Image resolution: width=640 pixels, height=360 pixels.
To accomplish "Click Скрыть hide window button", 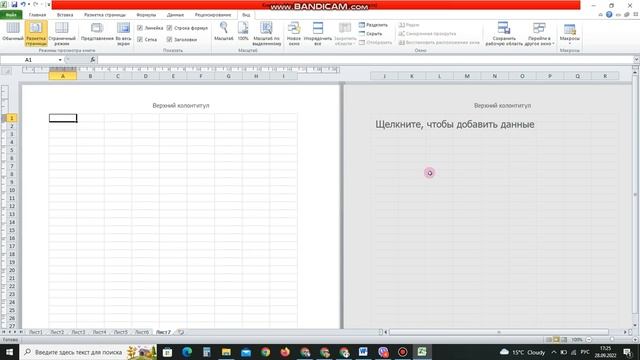I will 371,33.
